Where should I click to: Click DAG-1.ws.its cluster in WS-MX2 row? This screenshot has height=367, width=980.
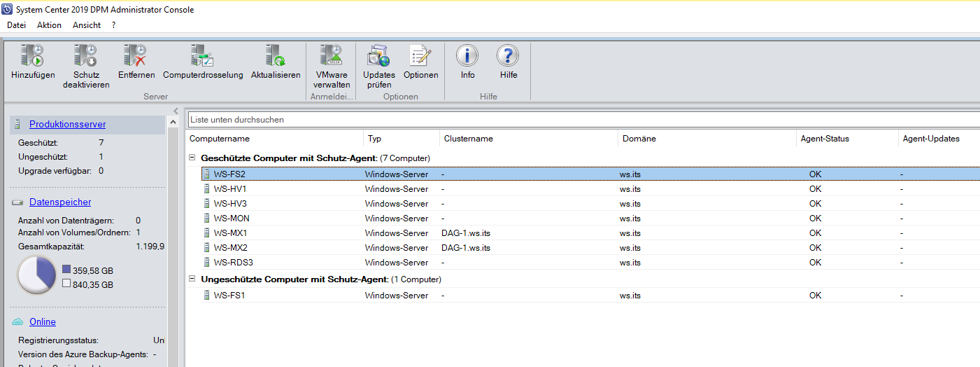click(466, 247)
